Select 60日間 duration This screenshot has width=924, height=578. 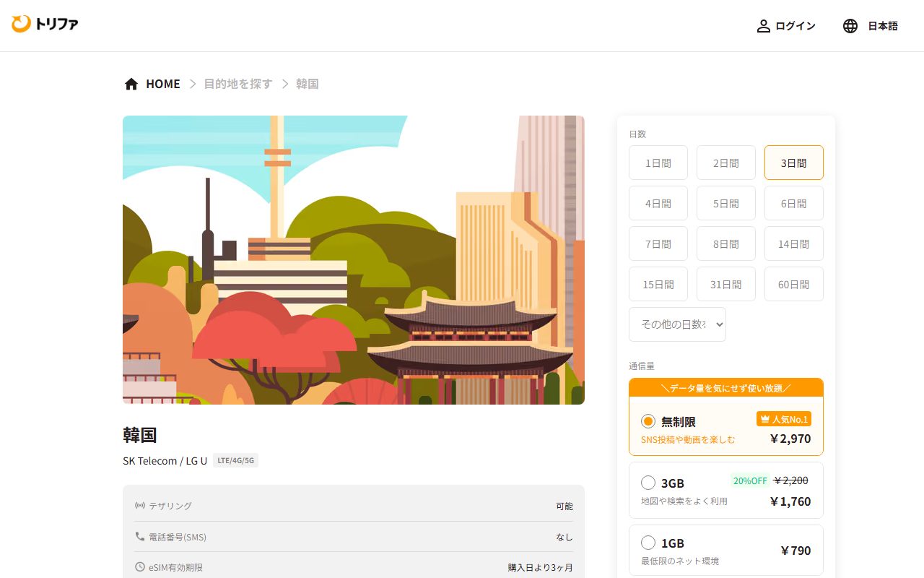coord(794,284)
